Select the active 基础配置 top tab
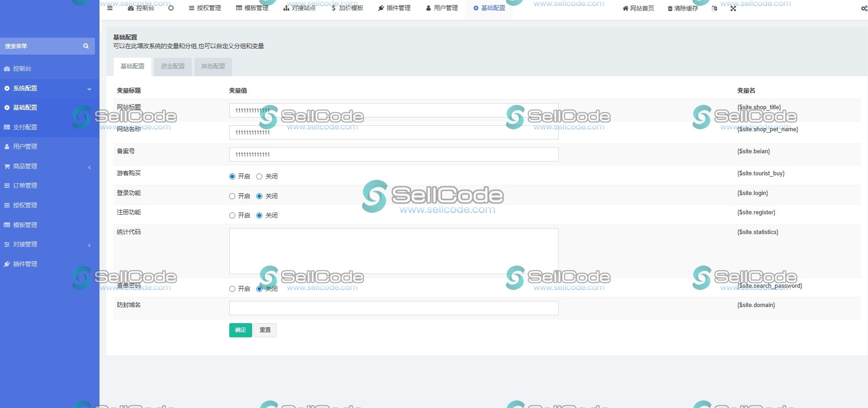The width and height of the screenshot is (868, 408). 489,8
